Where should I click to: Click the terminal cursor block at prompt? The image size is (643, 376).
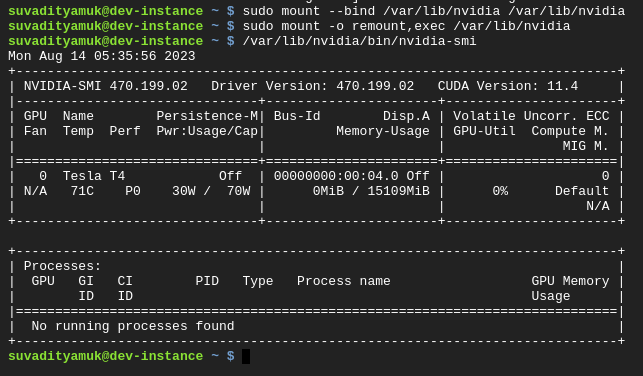246,356
